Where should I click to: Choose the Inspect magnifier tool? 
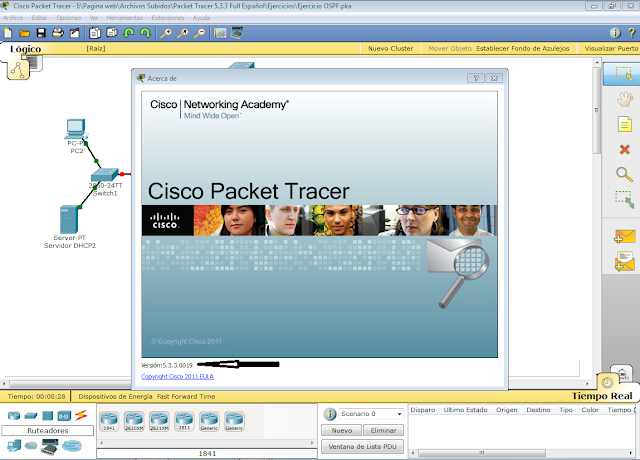click(x=624, y=174)
